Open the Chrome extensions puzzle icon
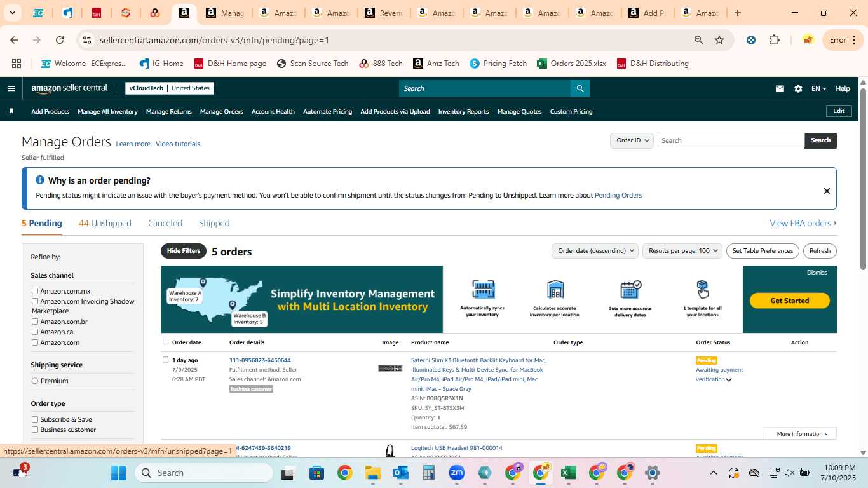The image size is (868, 488). (x=774, y=40)
